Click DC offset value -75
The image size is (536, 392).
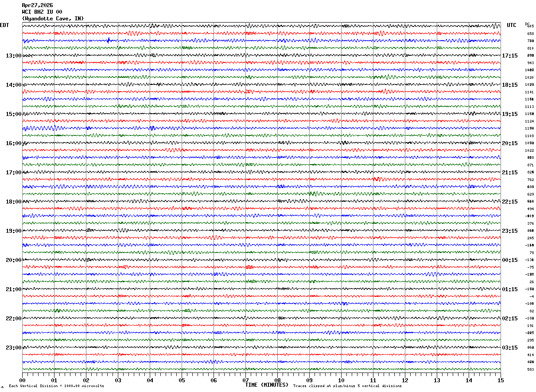click(530, 267)
